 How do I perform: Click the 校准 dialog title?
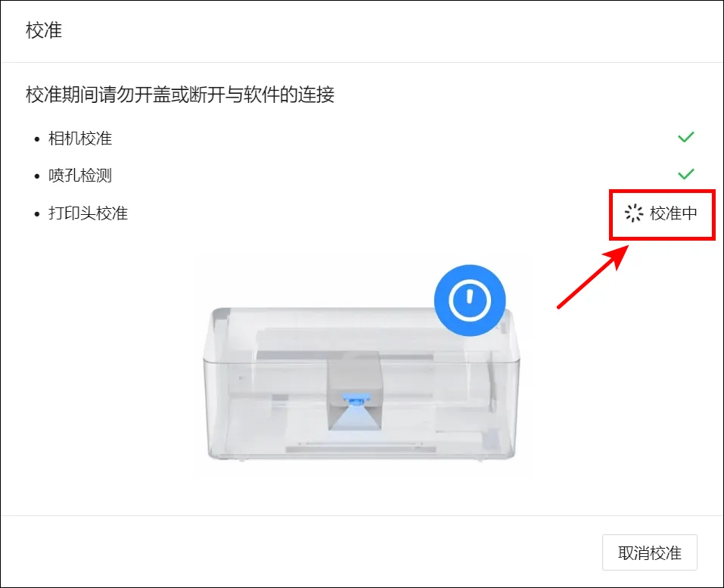tap(44, 30)
